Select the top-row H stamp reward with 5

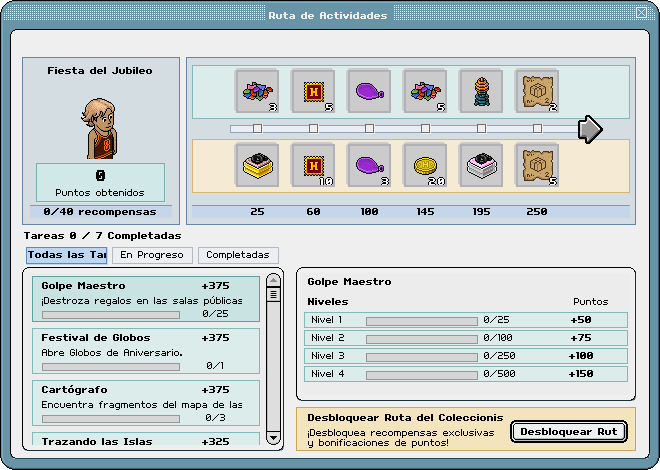(x=313, y=91)
